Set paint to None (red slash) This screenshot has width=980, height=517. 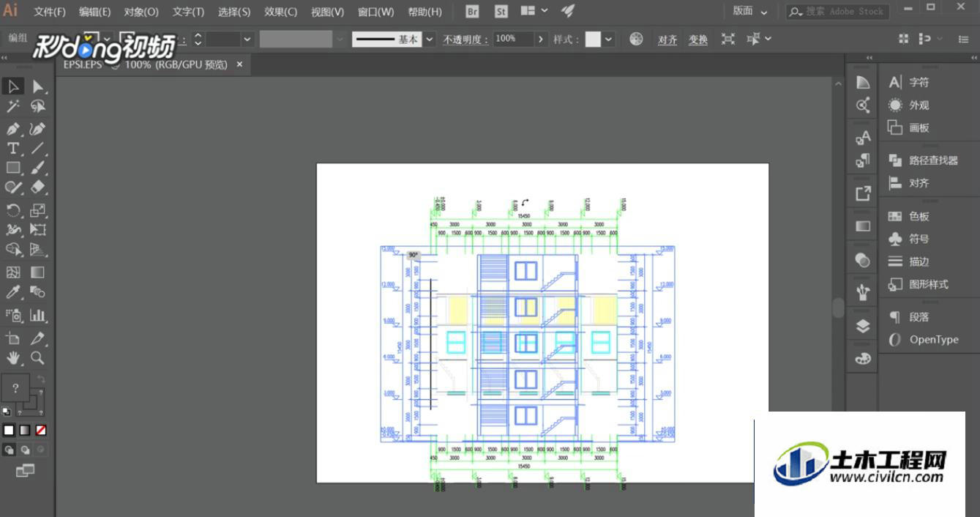coord(41,431)
